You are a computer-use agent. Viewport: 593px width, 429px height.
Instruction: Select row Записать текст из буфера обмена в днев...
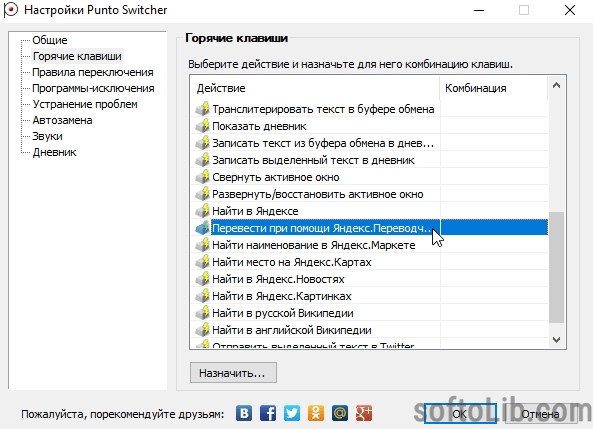coord(369,143)
